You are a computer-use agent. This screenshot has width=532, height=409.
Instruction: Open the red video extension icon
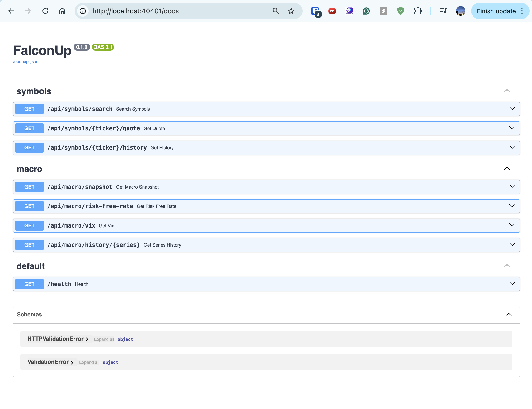pos(332,11)
